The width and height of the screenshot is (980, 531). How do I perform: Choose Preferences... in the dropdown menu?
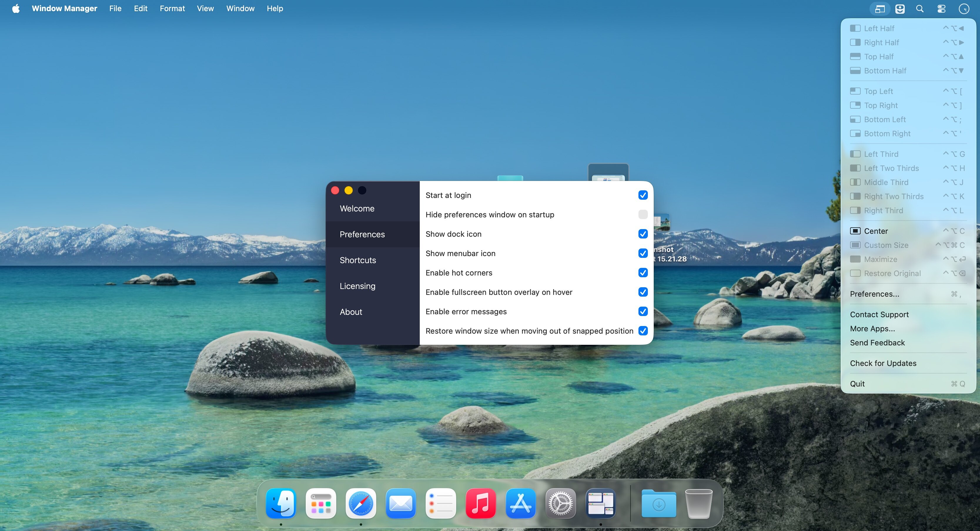click(874, 294)
